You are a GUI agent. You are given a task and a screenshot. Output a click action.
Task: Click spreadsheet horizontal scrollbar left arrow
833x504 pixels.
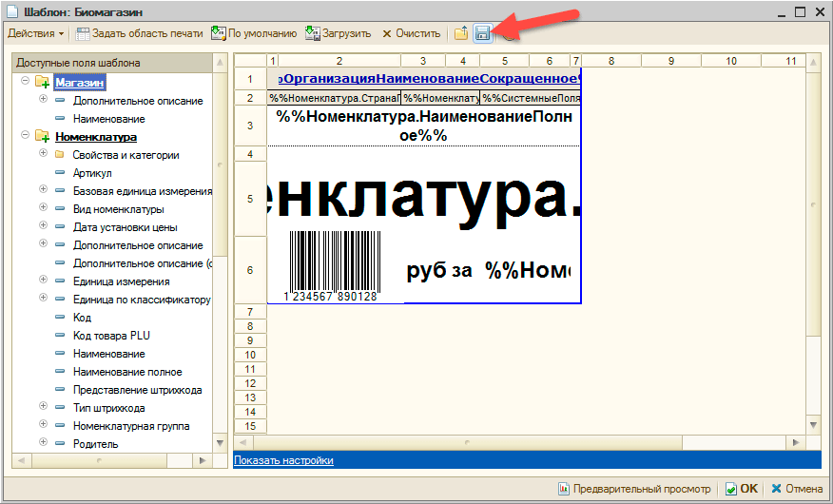point(242,442)
